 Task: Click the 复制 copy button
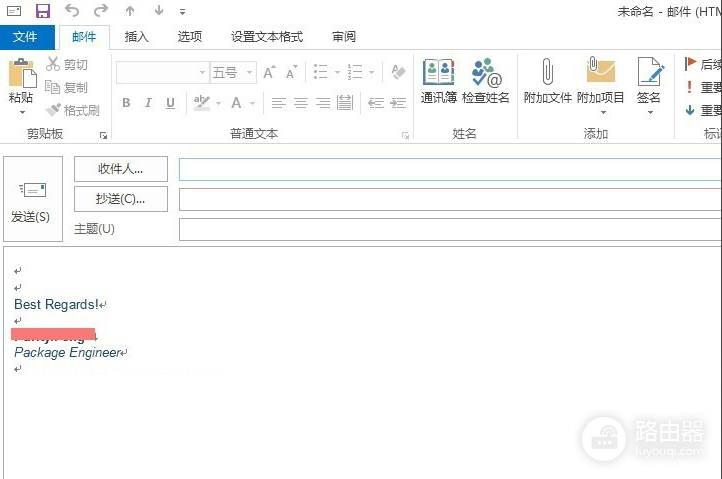point(67,87)
